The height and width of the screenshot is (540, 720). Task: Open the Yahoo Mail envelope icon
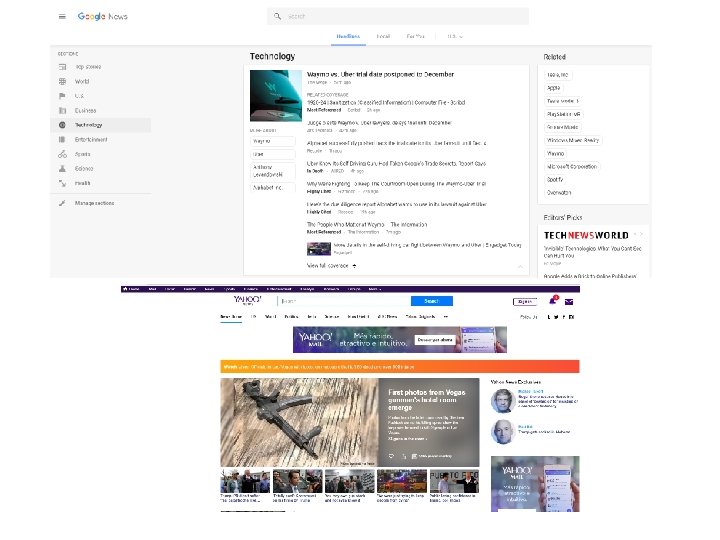[568, 302]
